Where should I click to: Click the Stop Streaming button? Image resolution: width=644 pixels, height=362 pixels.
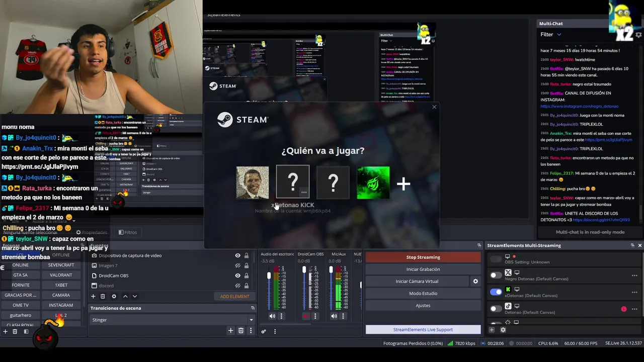pyautogui.click(x=423, y=257)
